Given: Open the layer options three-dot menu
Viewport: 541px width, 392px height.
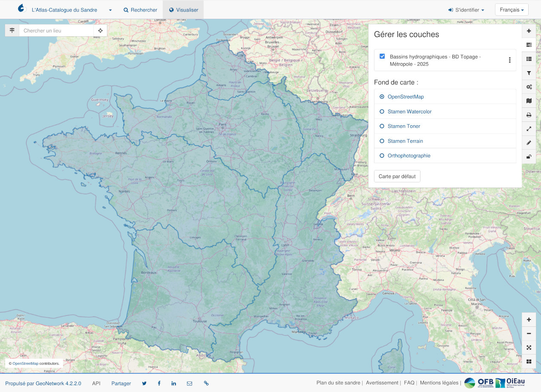Looking at the screenshot, I should point(509,60).
